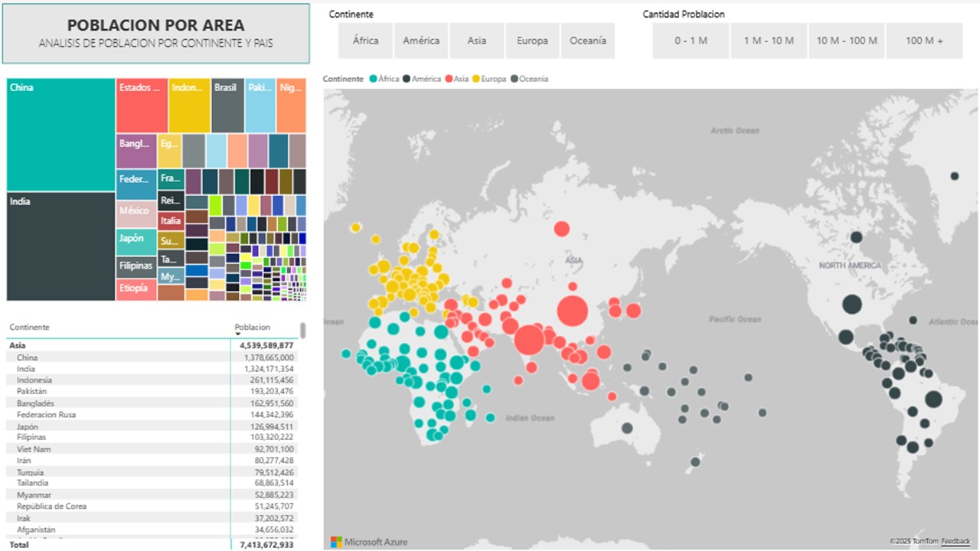980x551 pixels.
Task: Enable the 100 M + population filter
Action: coord(924,41)
